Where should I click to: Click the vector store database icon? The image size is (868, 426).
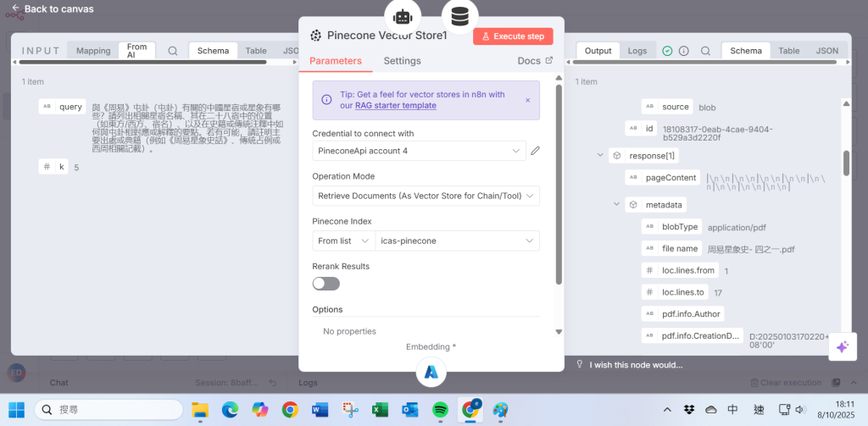tap(460, 16)
